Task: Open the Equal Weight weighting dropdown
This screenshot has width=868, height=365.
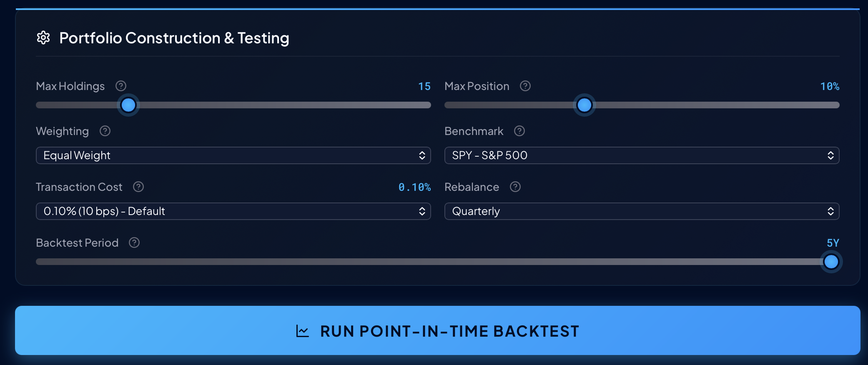Action: click(233, 155)
